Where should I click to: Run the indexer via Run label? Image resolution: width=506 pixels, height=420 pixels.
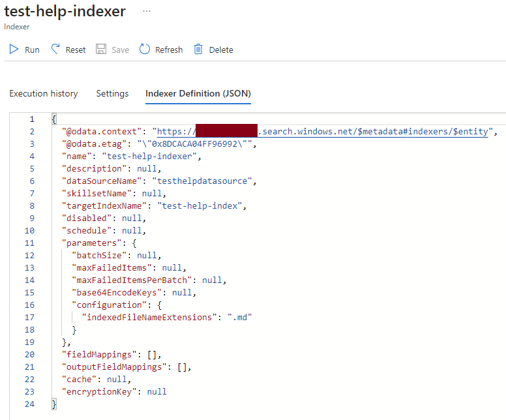tap(32, 50)
